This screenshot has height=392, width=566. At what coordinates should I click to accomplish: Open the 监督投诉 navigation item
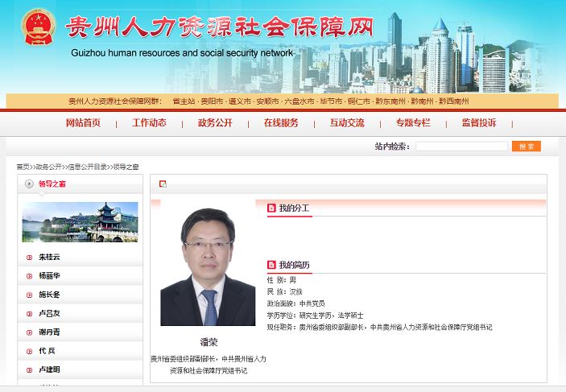pos(479,123)
